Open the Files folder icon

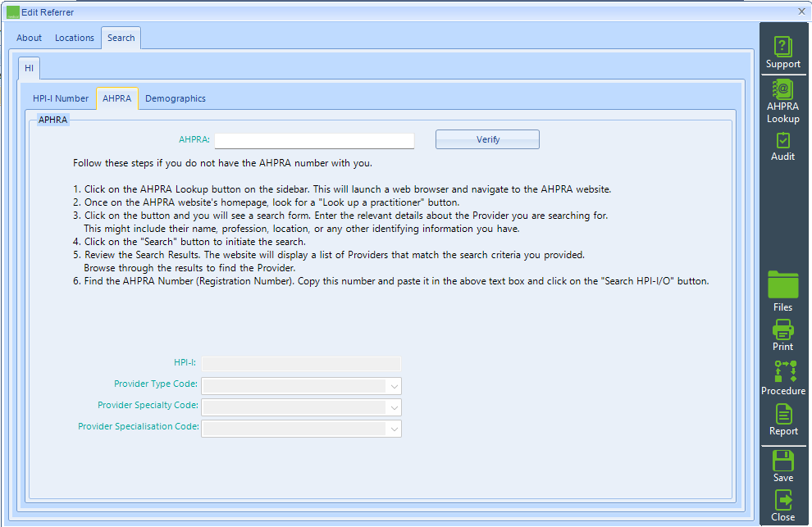[x=782, y=292]
